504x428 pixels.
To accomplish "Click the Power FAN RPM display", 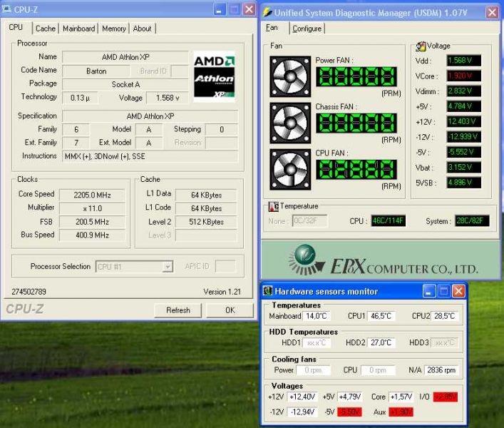I will click(356, 77).
